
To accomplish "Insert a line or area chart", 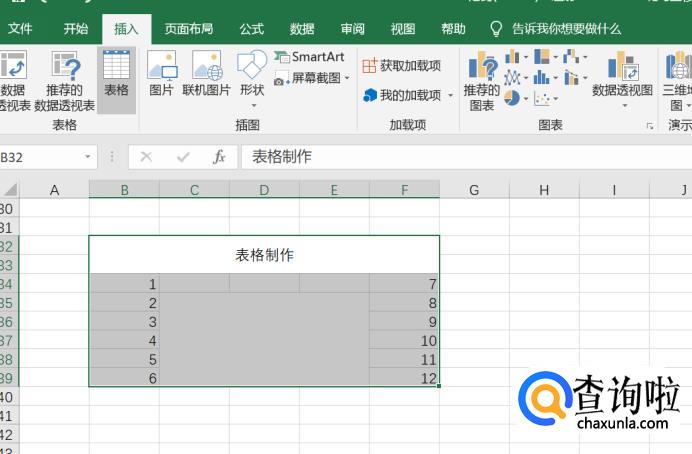I will (x=512, y=78).
